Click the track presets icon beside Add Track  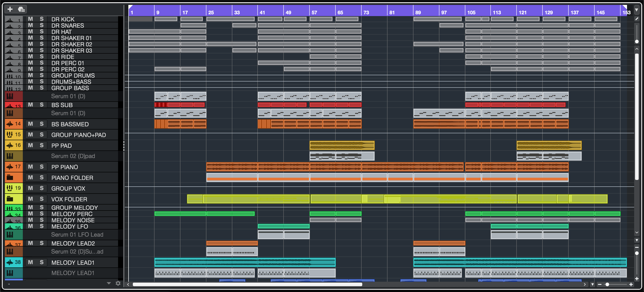pos(21,9)
